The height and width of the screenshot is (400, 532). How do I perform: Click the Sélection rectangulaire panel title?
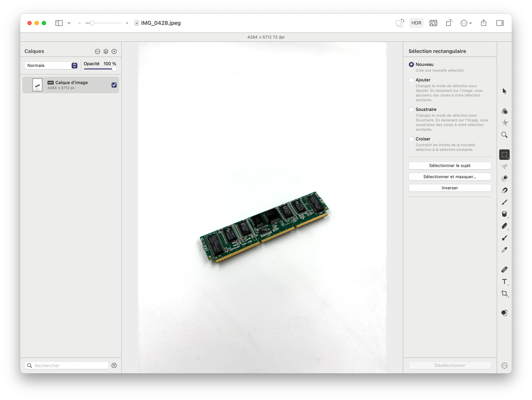[x=437, y=51]
